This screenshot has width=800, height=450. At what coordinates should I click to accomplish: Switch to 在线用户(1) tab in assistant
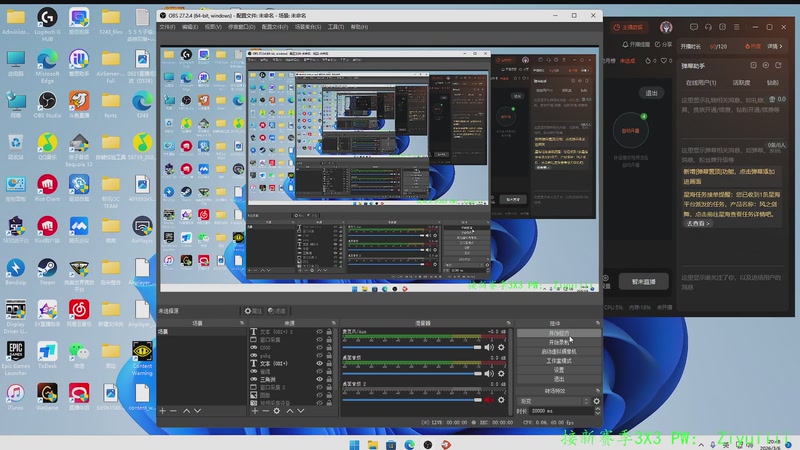coord(701,83)
